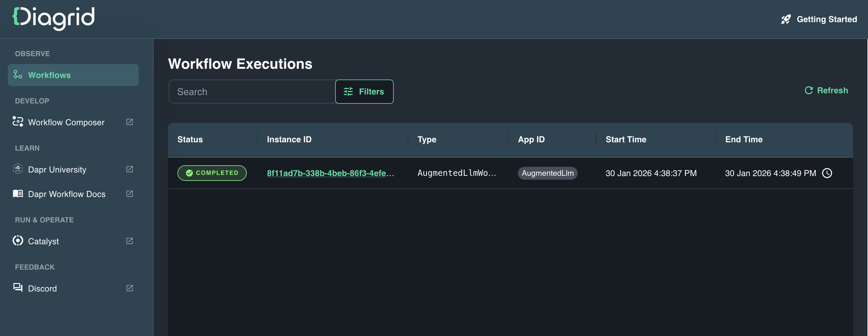This screenshot has height=336, width=868.
Task: Click the Discord external link icon
Action: (x=129, y=288)
